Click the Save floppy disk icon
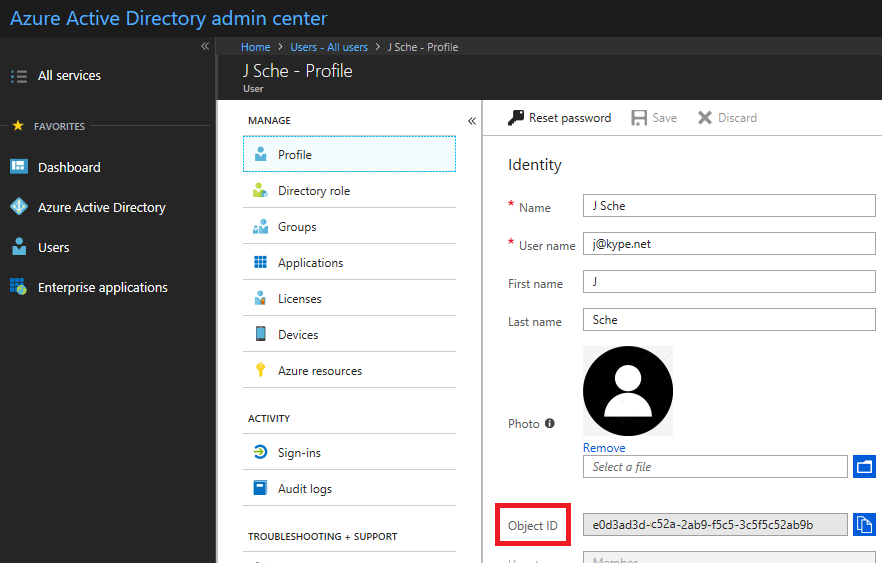Screen dimensions: 882x563 click(x=639, y=118)
